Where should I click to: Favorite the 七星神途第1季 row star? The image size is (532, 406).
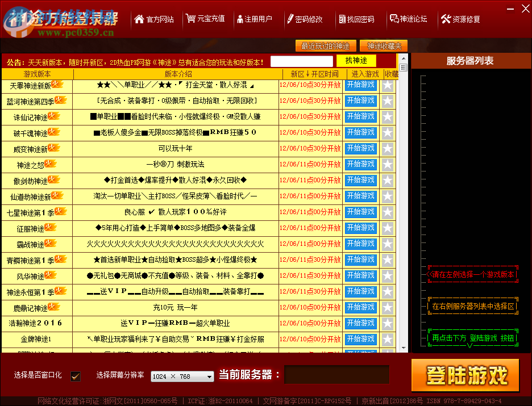tap(388, 213)
